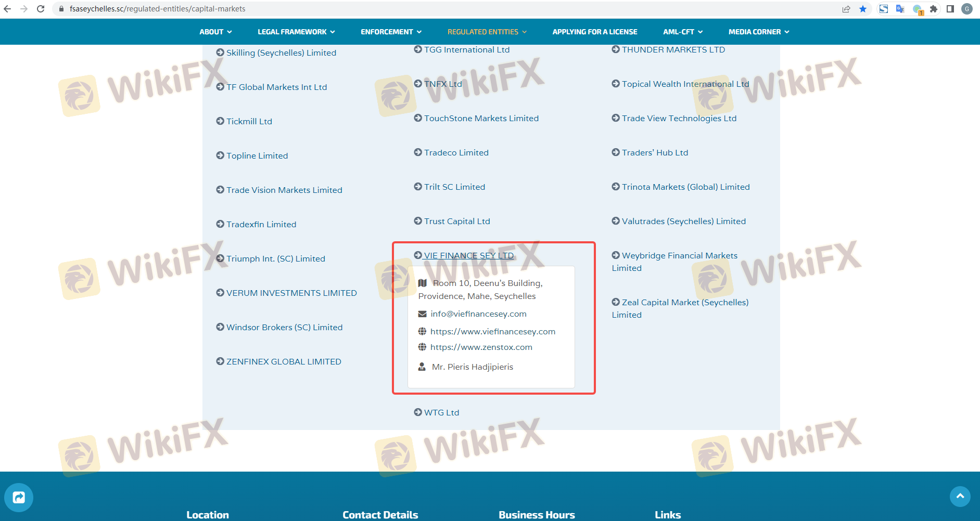Expand the AML-CFT menu
980x521 pixels.
[x=683, y=32]
